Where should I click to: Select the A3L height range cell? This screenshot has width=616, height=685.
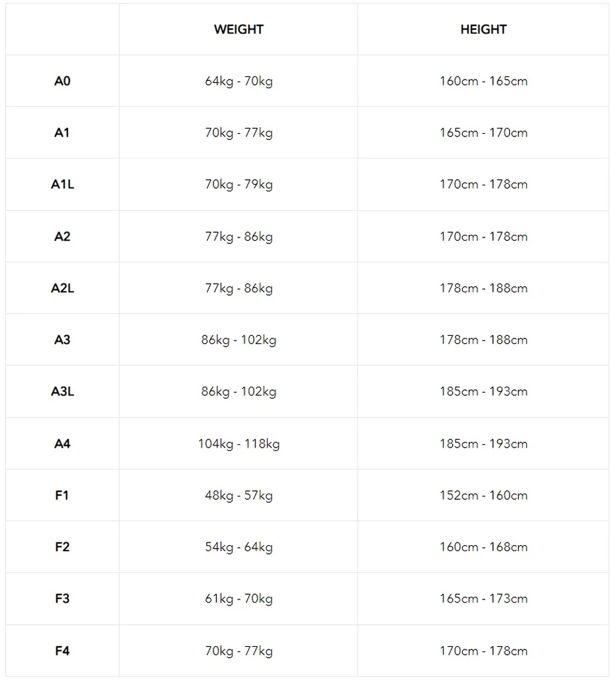pos(484,391)
